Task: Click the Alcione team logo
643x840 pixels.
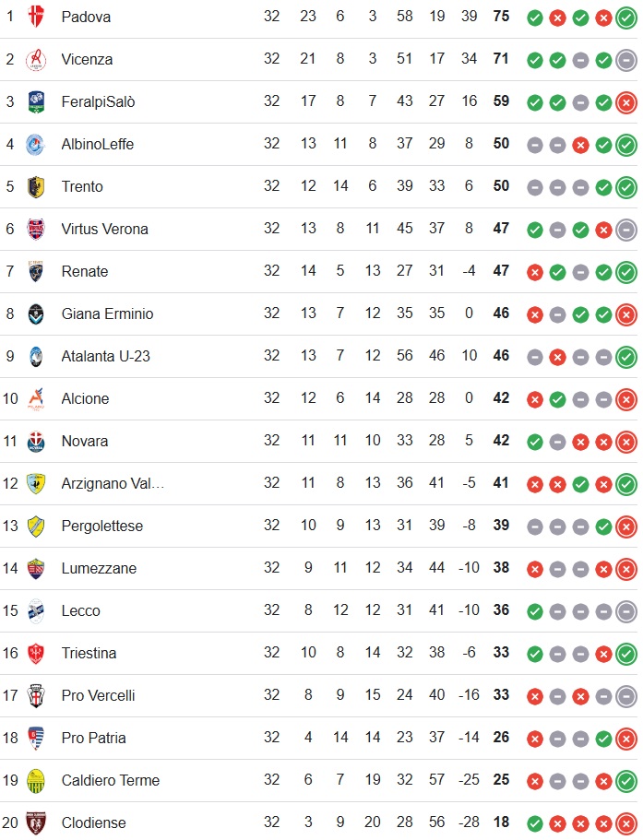Action: (x=36, y=398)
